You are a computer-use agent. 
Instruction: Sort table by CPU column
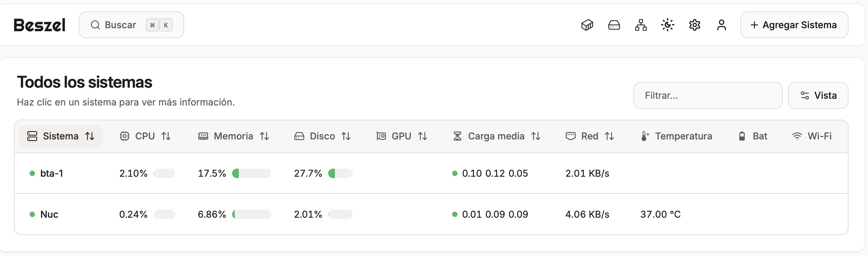(x=145, y=136)
